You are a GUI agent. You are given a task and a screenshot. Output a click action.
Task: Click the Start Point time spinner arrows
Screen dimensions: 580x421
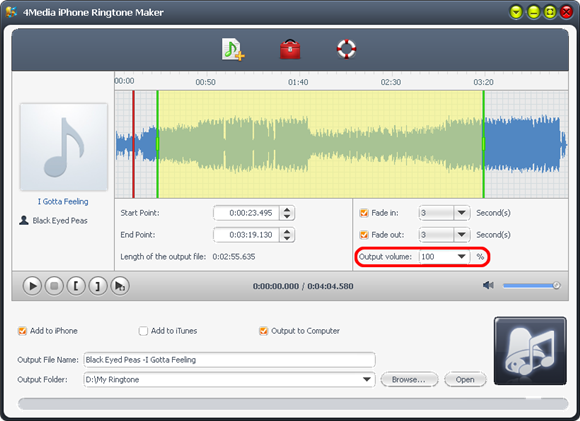(x=287, y=213)
